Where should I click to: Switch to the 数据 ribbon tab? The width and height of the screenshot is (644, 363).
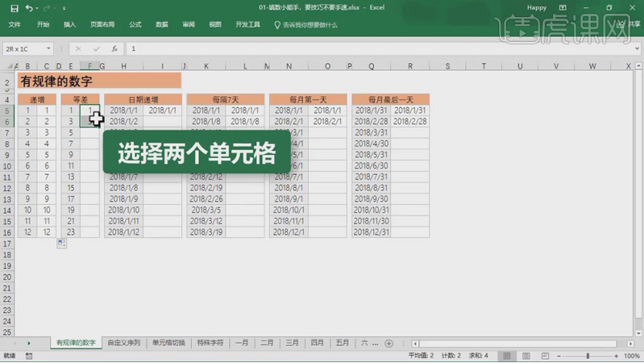(162, 25)
